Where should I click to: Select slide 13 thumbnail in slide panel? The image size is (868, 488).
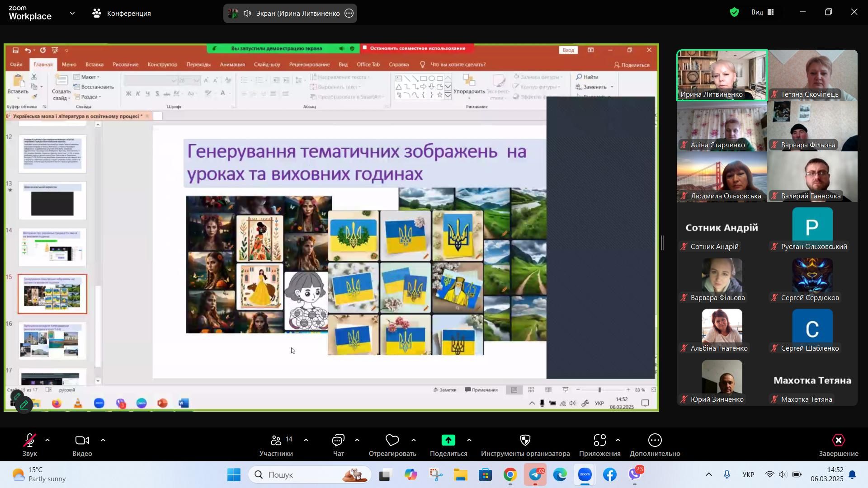52,201
